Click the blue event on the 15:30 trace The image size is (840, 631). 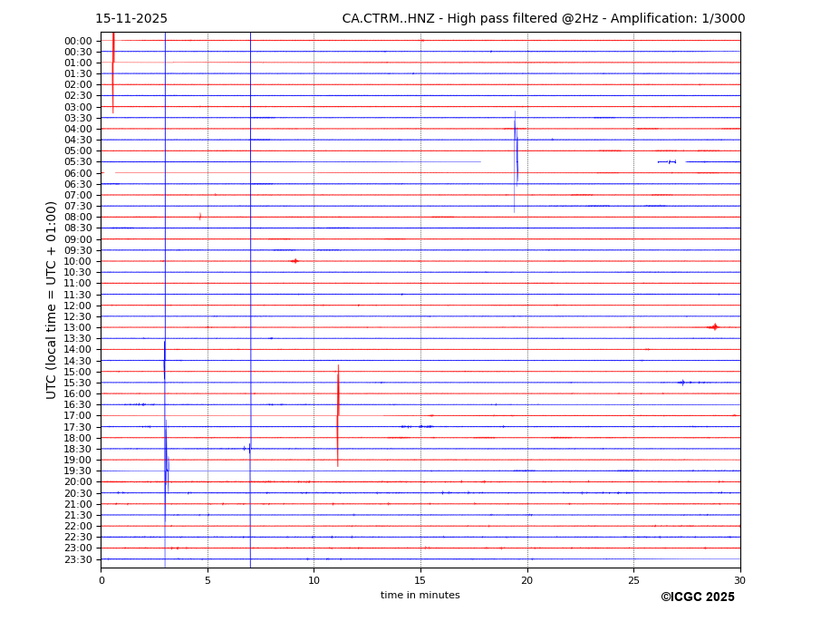pyautogui.click(x=682, y=383)
